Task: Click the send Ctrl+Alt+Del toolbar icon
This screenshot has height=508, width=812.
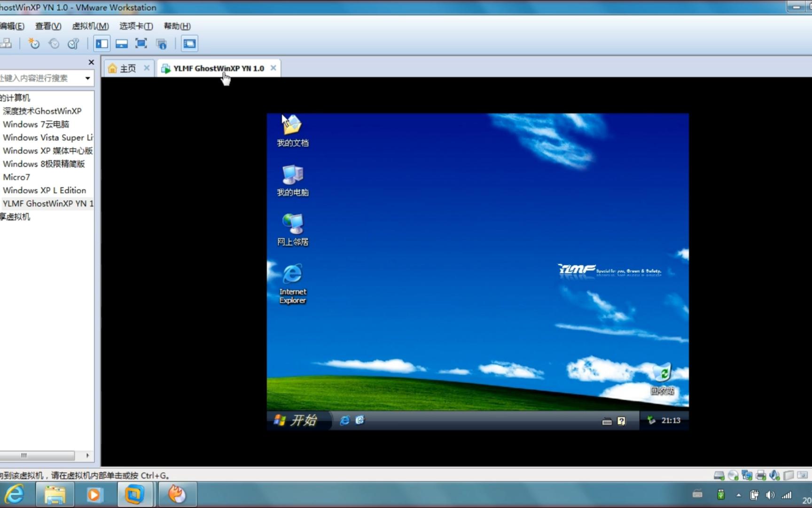Action: [6, 44]
